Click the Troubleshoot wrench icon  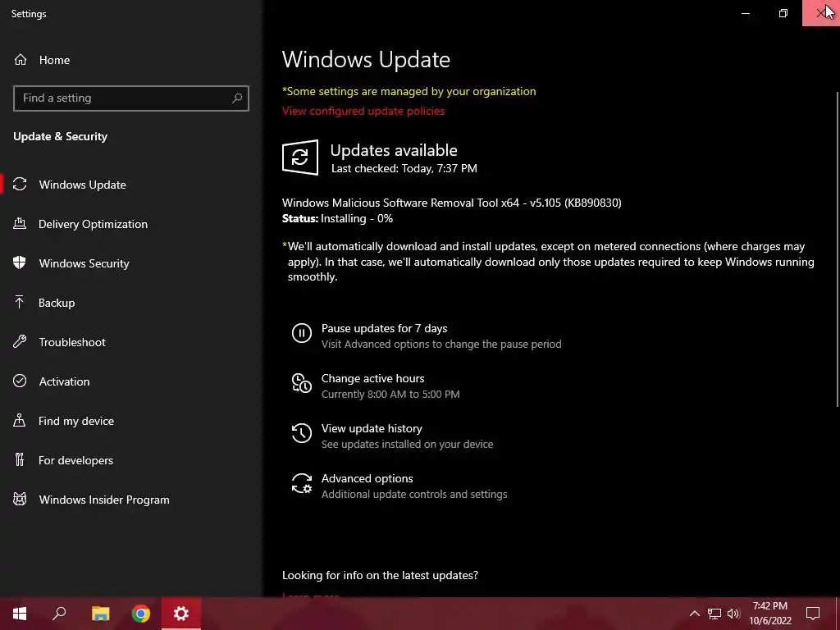20,342
